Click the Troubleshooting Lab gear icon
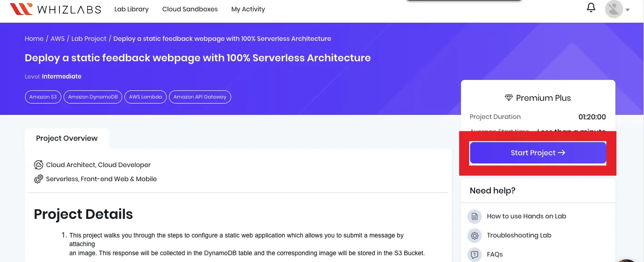Screen dimensions: 644x262 475,236
